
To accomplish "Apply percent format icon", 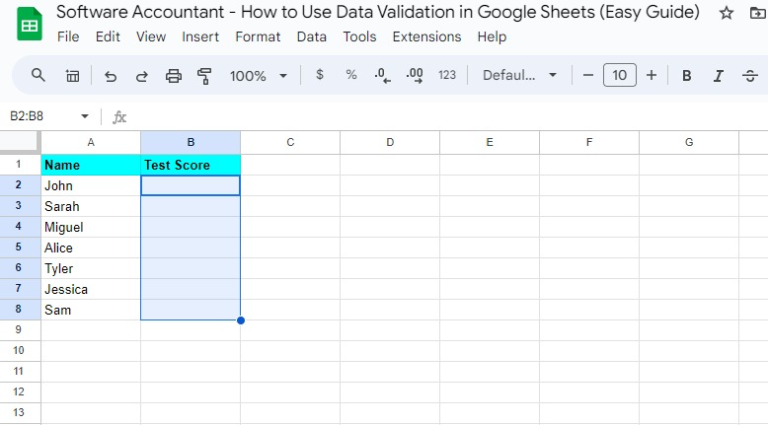I will pos(351,75).
